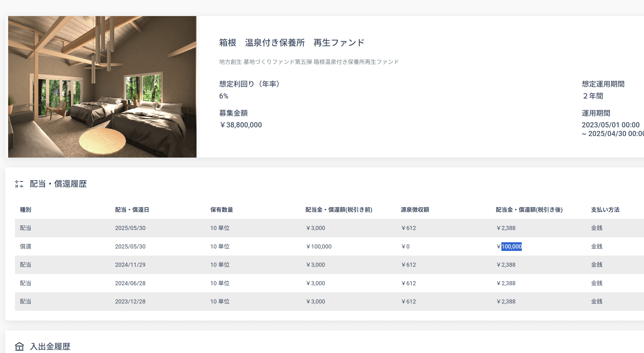Click the 募集金額 ￥38,800,000 value
644x353 pixels.
(x=241, y=125)
